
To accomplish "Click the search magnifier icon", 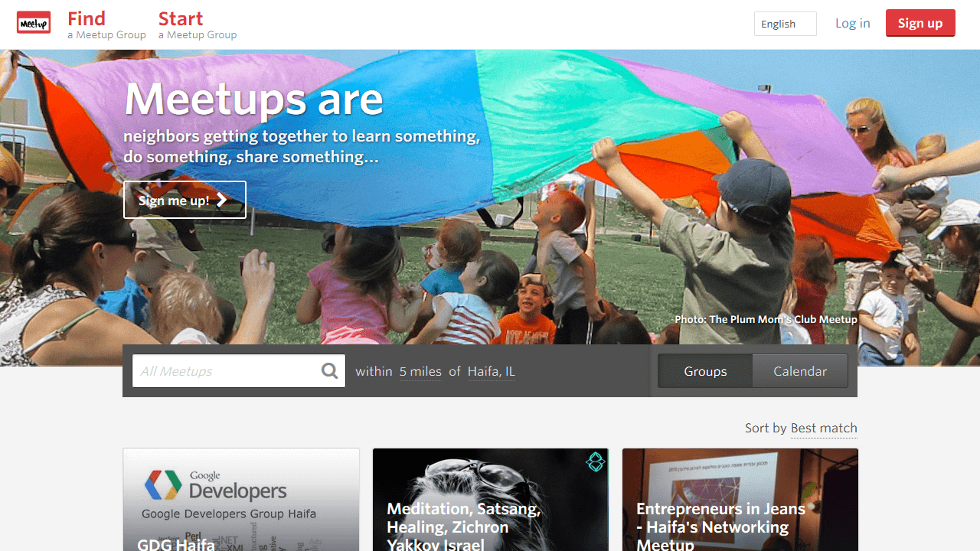I will tap(330, 371).
